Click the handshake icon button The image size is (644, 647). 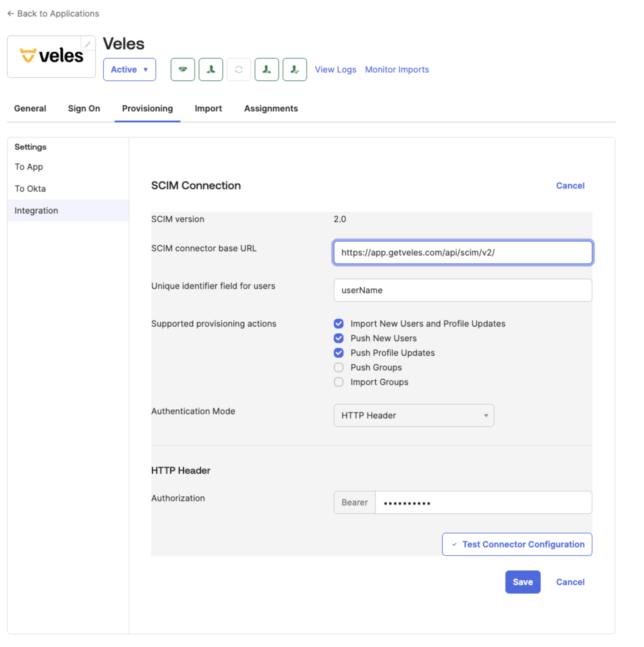click(x=183, y=69)
